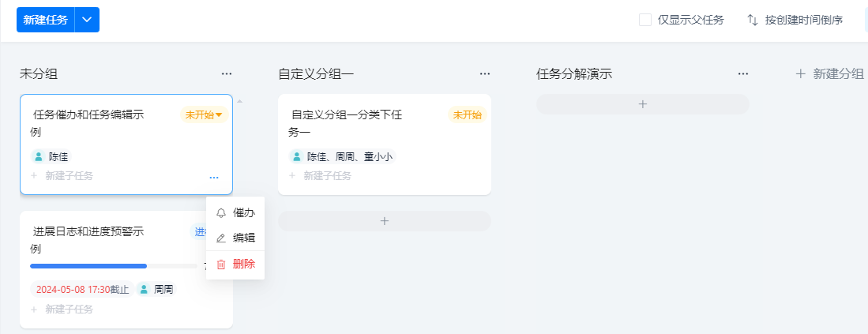Click the plus icon before 新建分组
The width and height of the screenshot is (868, 334).
click(x=800, y=73)
